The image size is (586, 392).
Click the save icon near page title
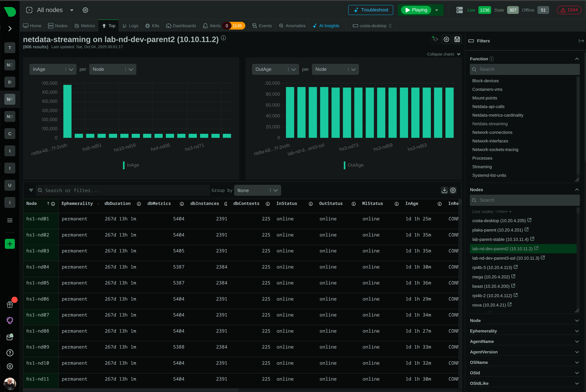(457, 39)
